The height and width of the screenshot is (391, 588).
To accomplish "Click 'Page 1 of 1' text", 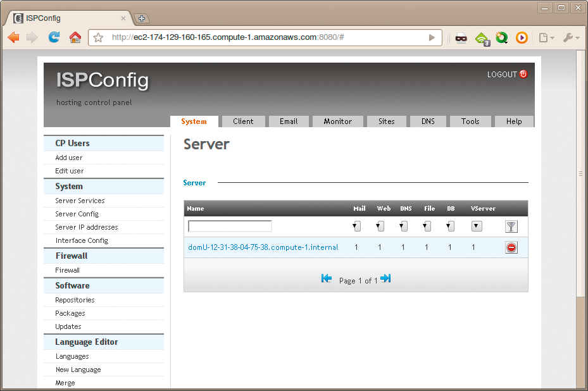I will [x=358, y=281].
